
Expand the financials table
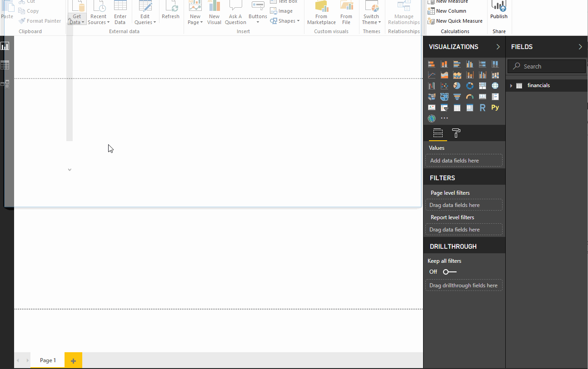pos(511,86)
